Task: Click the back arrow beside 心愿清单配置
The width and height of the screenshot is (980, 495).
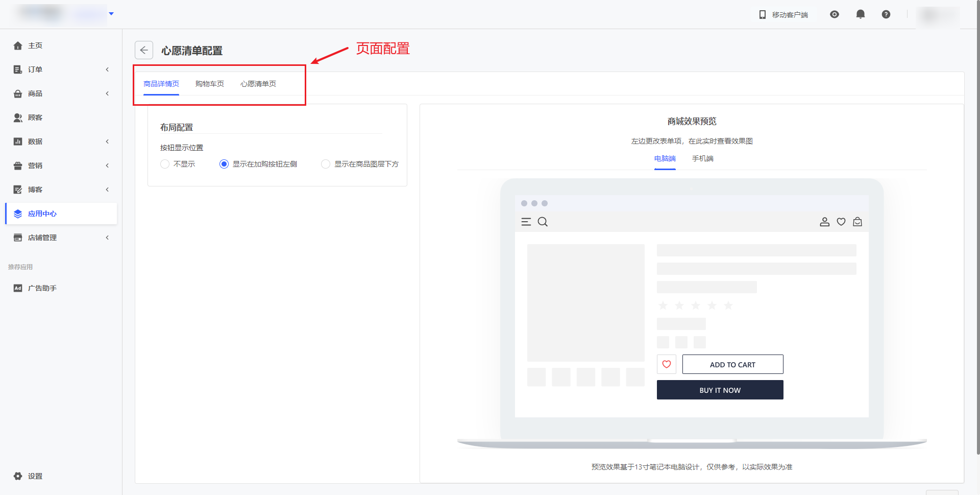Action: (144, 50)
